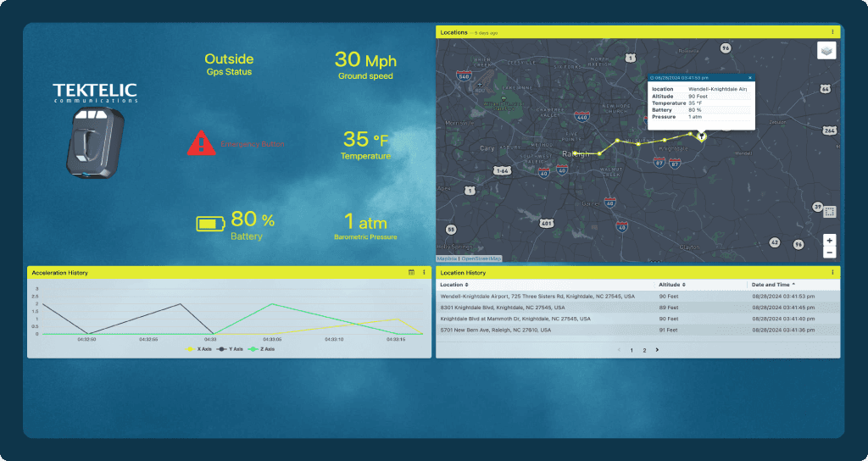Zoom out the map with minus button
Viewport: 868px width, 461px height.
point(829,253)
